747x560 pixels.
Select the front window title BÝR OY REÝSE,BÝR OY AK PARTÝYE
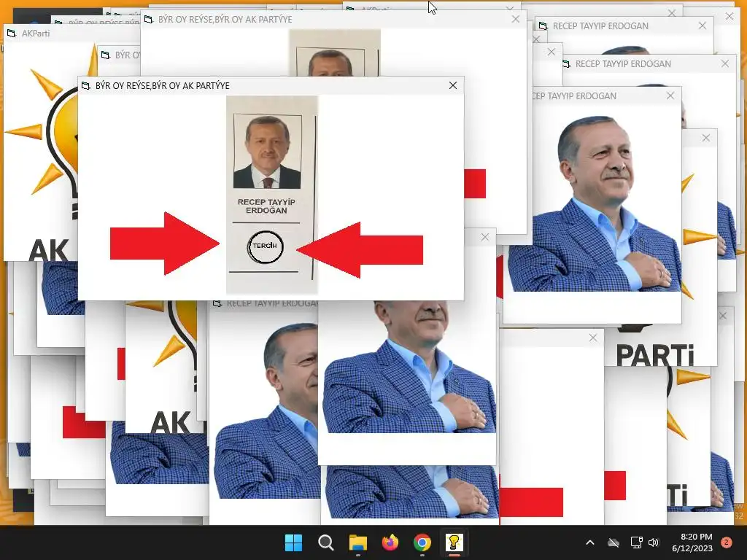tap(163, 86)
